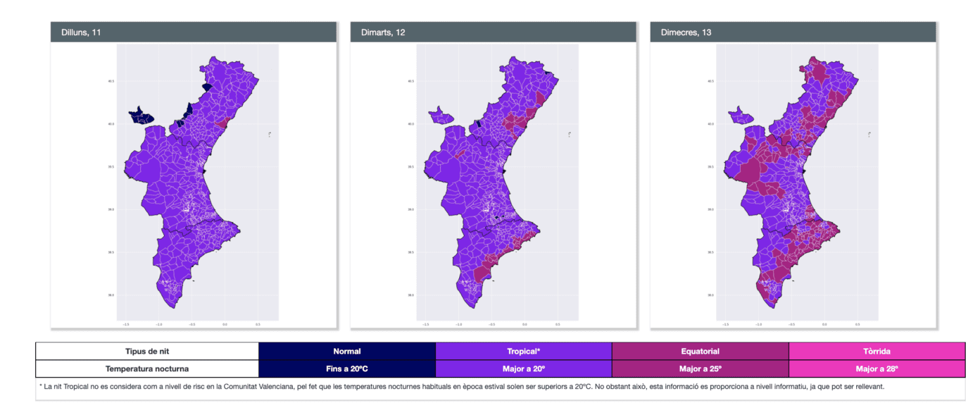Click the dark blue Normal legend swatch
The width and height of the screenshot is (980, 408).
tap(347, 351)
